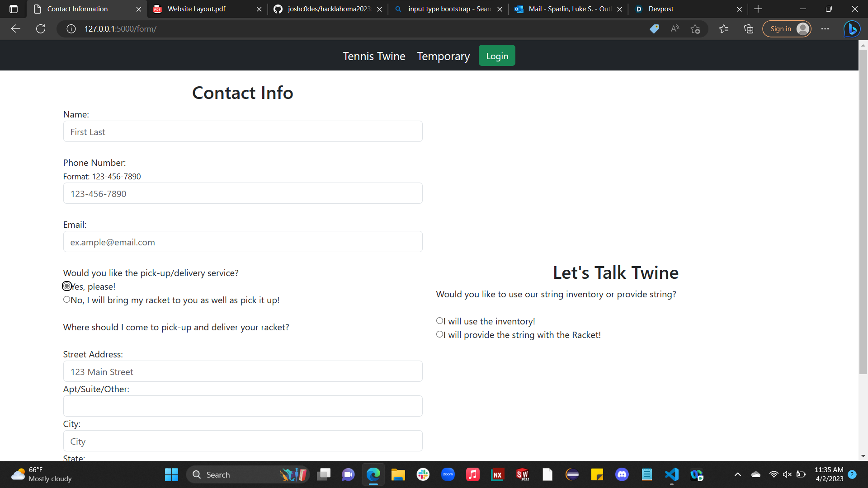This screenshot has width=868, height=488.
Task: Click the Email input field
Action: click(x=243, y=242)
